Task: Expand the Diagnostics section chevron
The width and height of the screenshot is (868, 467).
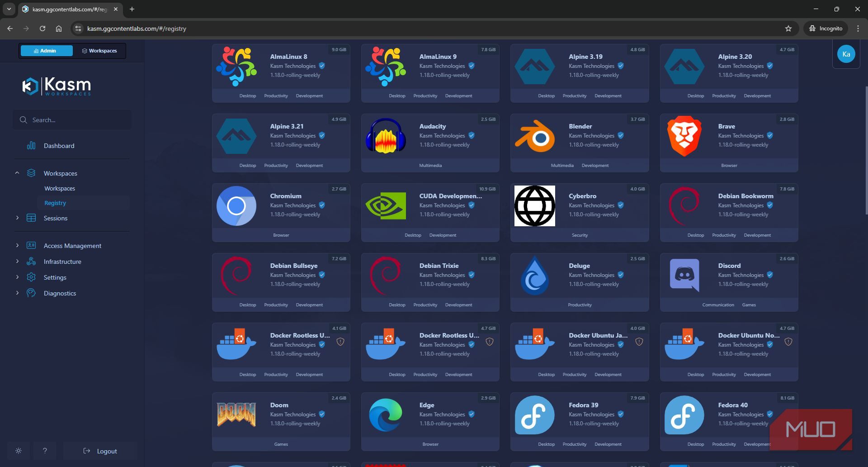Action: (17, 293)
